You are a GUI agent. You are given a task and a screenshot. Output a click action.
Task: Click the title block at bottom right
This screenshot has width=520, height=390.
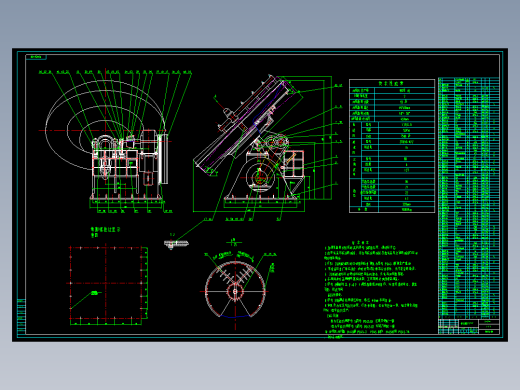pos(469,326)
